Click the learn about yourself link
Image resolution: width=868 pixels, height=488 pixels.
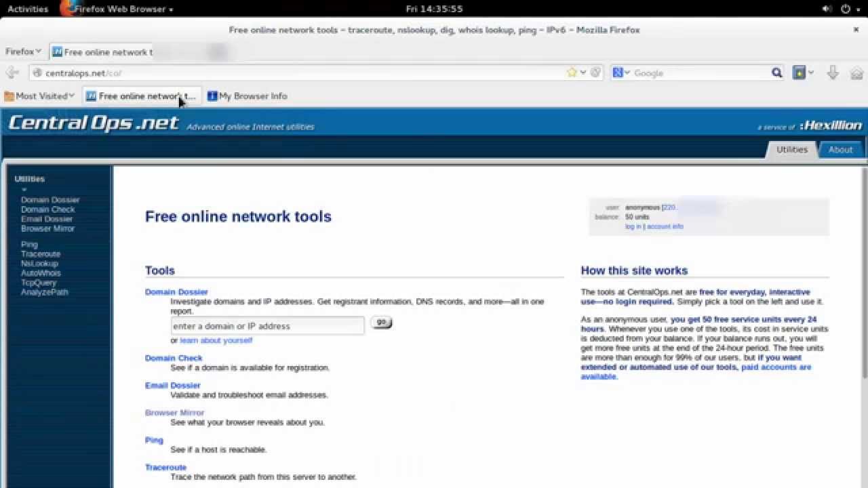216,340
